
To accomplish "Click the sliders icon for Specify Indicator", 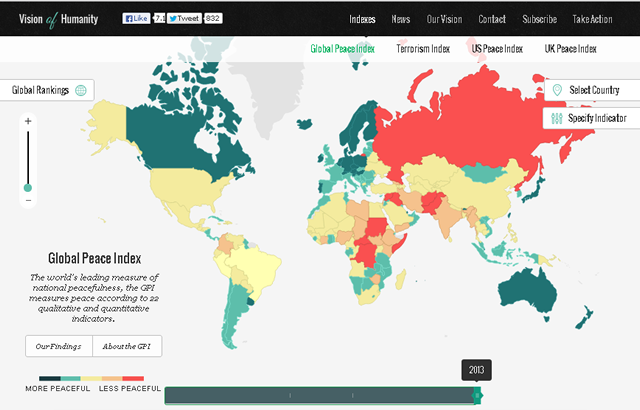I will (557, 118).
